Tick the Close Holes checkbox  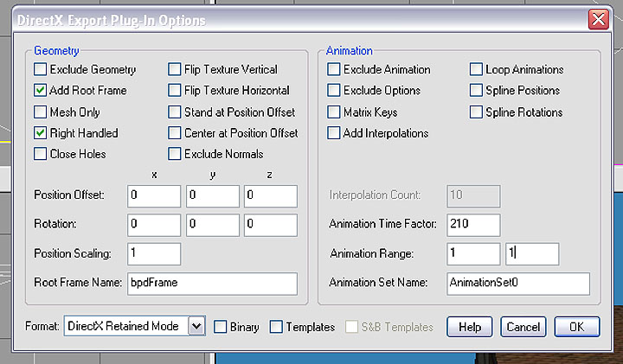[x=40, y=154]
